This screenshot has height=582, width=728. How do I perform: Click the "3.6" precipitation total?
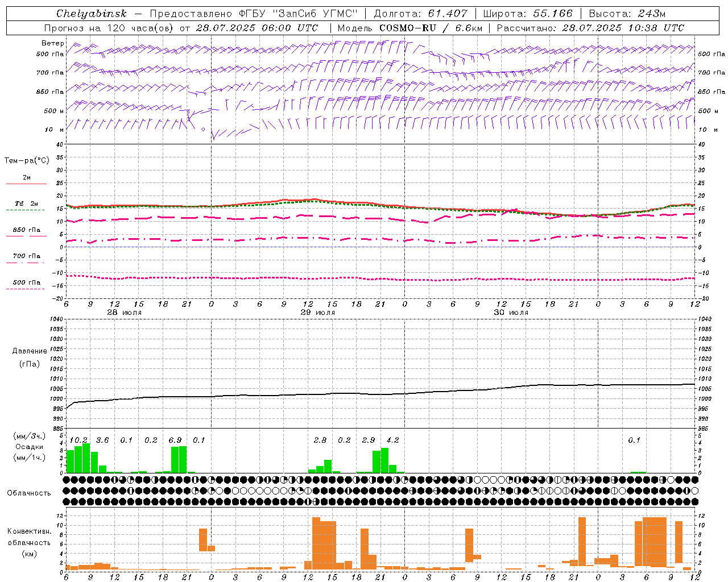pos(102,440)
